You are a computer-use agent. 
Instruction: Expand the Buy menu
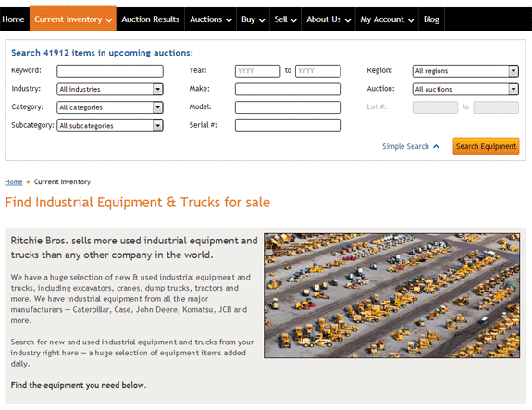pos(253,19)
